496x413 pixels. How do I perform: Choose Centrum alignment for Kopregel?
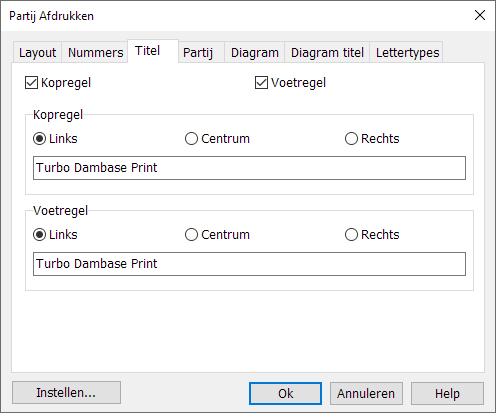(191, 139)
